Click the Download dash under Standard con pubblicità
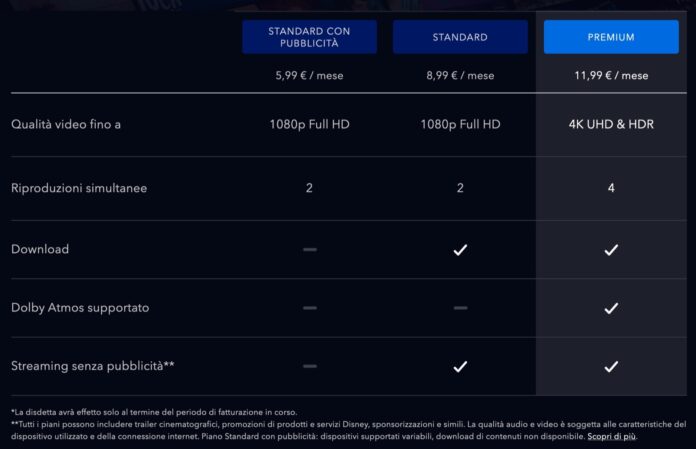 pos(309,249)
